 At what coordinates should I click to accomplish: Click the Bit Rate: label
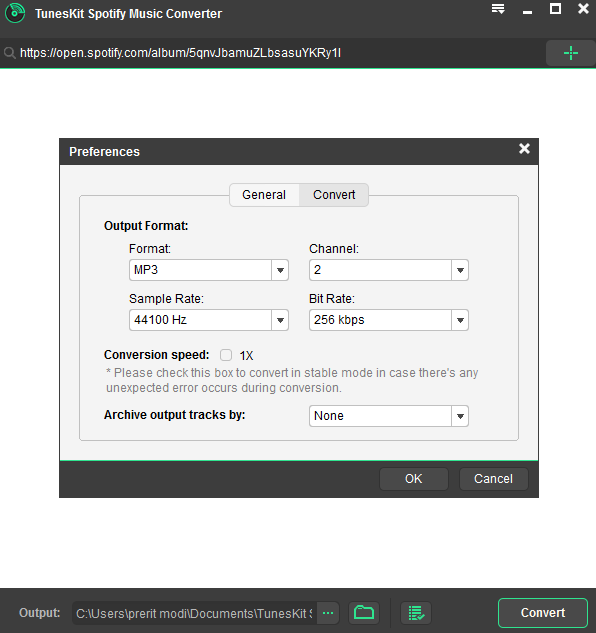(332, 299)
